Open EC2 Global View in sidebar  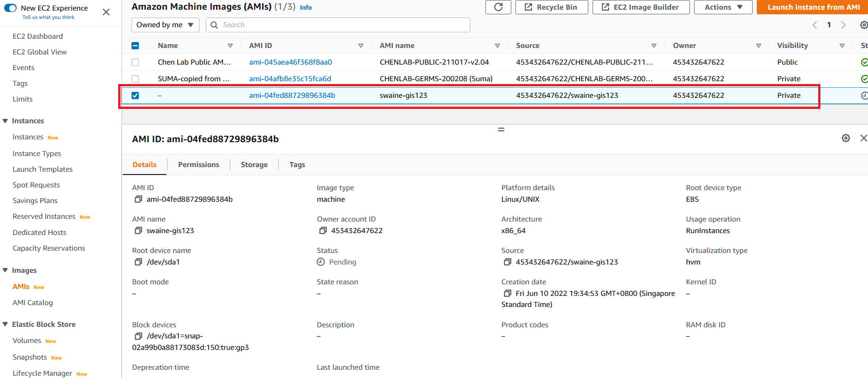click(x=40, y=52)
